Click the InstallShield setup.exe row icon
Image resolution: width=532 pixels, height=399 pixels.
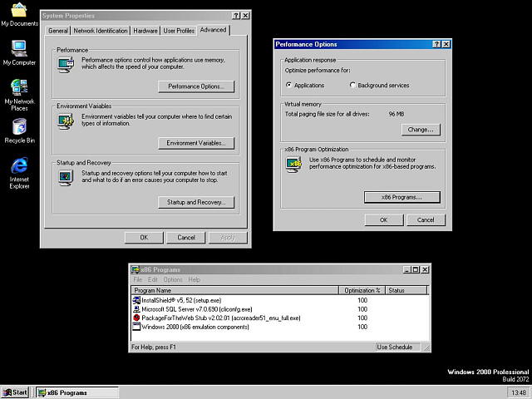(136, 300)
